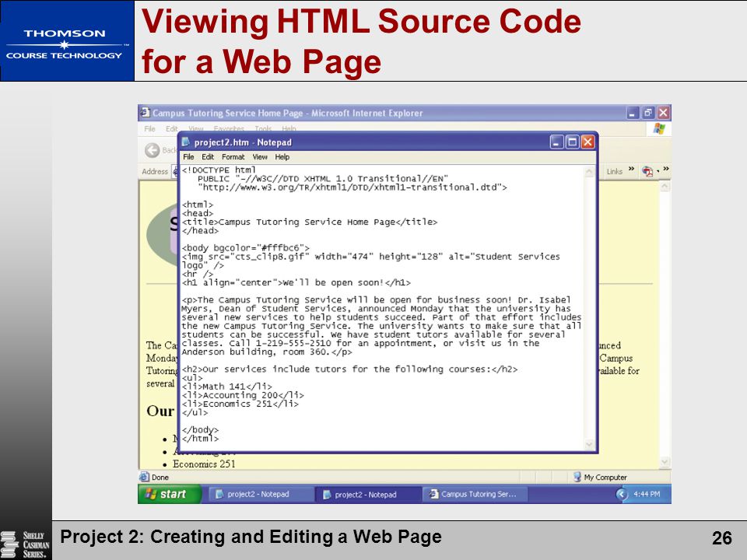Screen dimensions: 747x560
Task: Click the up arrow of browser page scrollbar
Action: [x=665, y=187]
